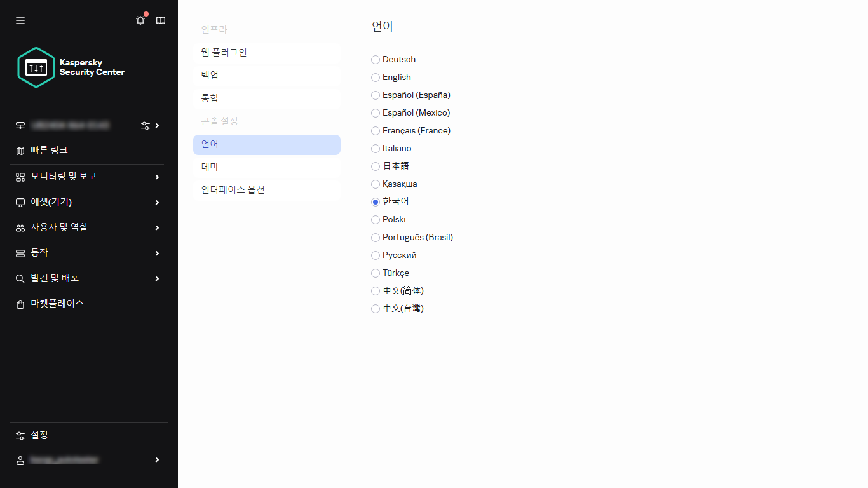Open the notifications bell
Image resolution: width=868 pixels, height=488 pixels.
(x=140, y=20)
